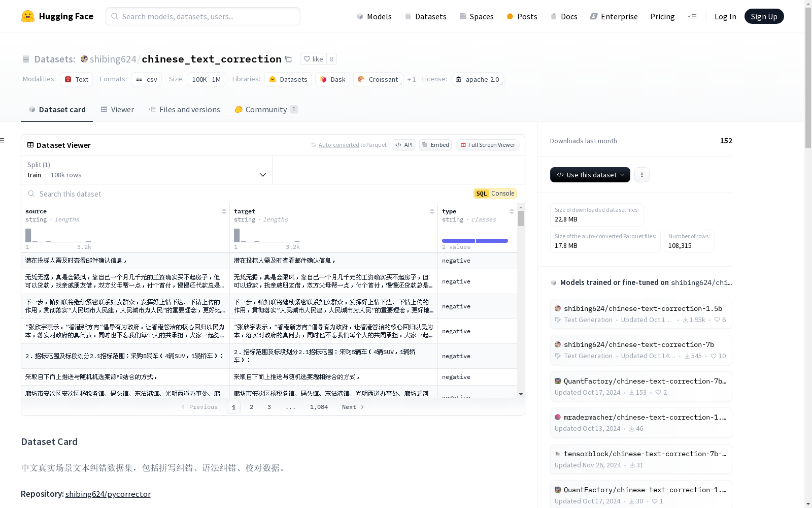Sort the target column

tap(432, 211)
